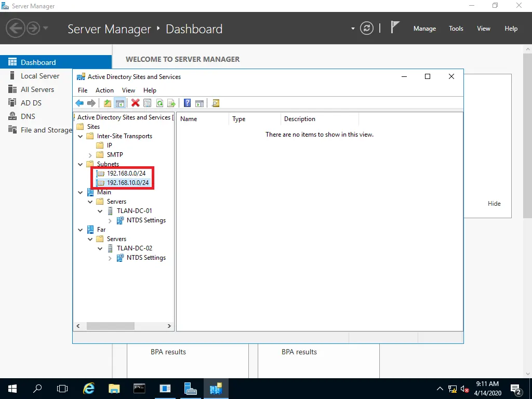The image size is (532, 399).
Task: Collapse the Servers folder under Far
Action: 90,239
